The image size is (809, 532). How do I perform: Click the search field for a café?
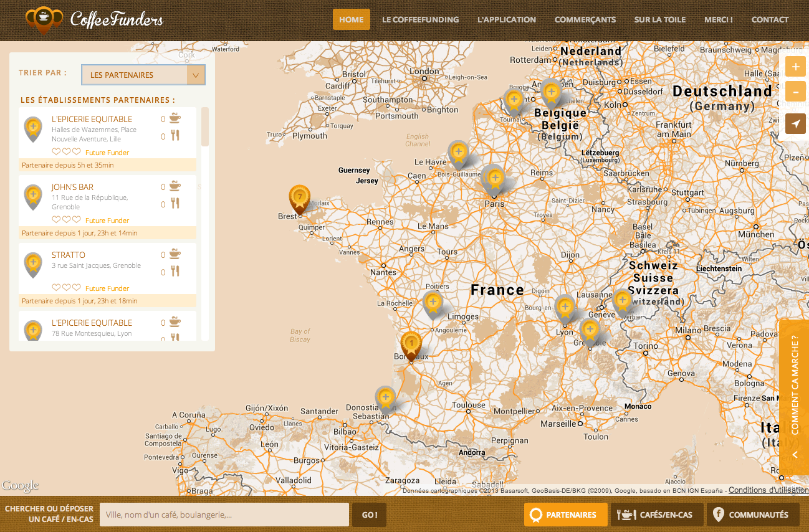coord(224,515)
